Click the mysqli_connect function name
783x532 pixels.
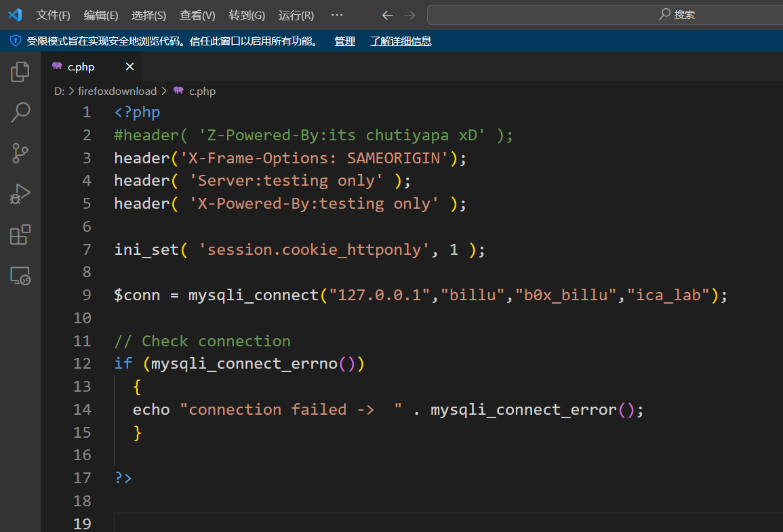click(x=253, y=295)
